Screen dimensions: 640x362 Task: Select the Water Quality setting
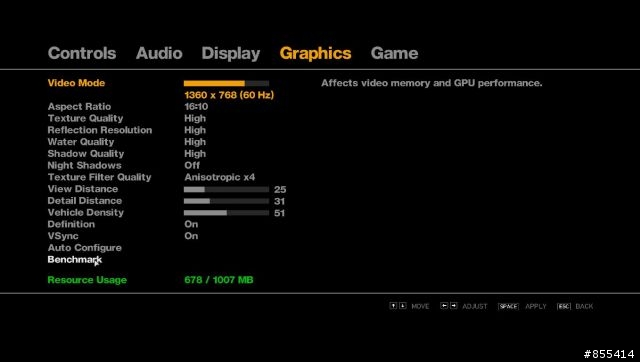81,142
